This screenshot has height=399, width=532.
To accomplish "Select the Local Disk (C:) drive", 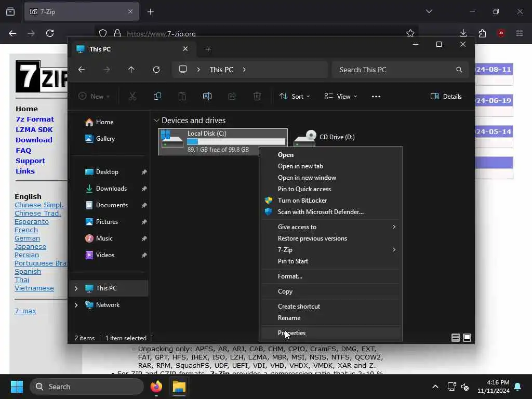I will click(222, 141).
